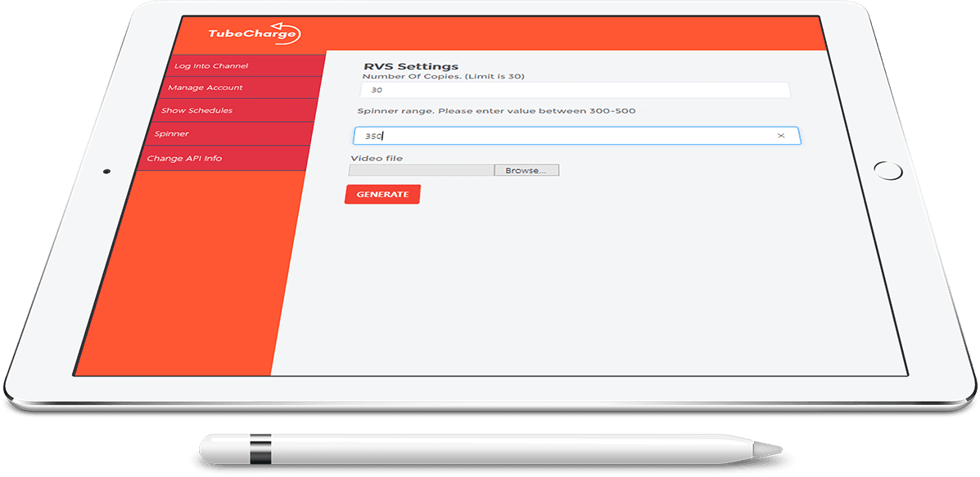
Task: Click the TubeCharge logo
Action: (x=255, y=34)
